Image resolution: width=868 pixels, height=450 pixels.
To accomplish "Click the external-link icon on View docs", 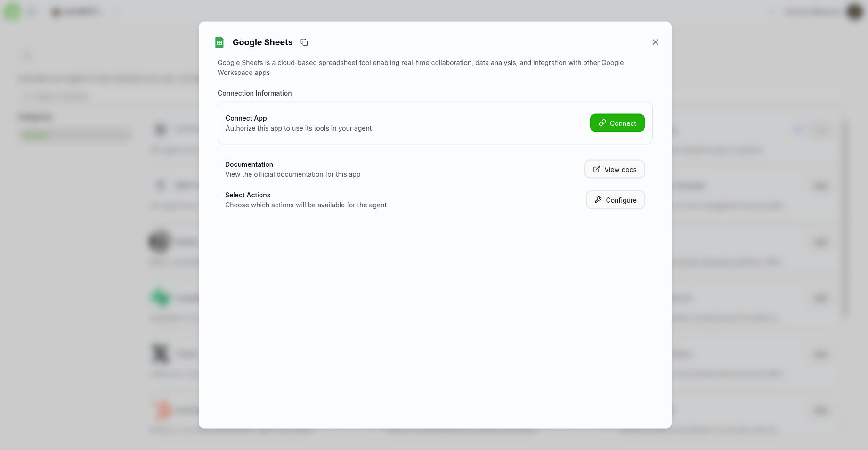I will click(596, 169).
